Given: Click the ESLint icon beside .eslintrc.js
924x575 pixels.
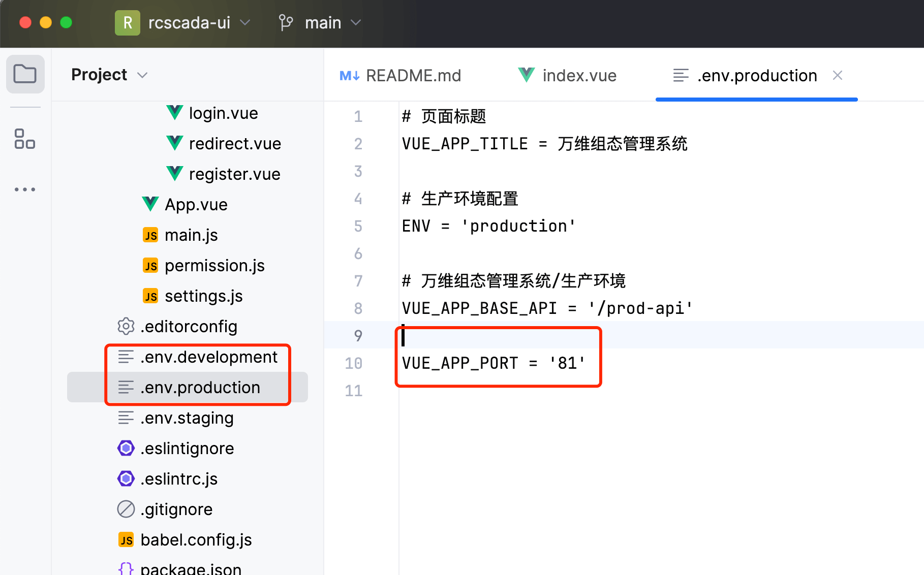Looking at the screenshot, I should (126, 478).
